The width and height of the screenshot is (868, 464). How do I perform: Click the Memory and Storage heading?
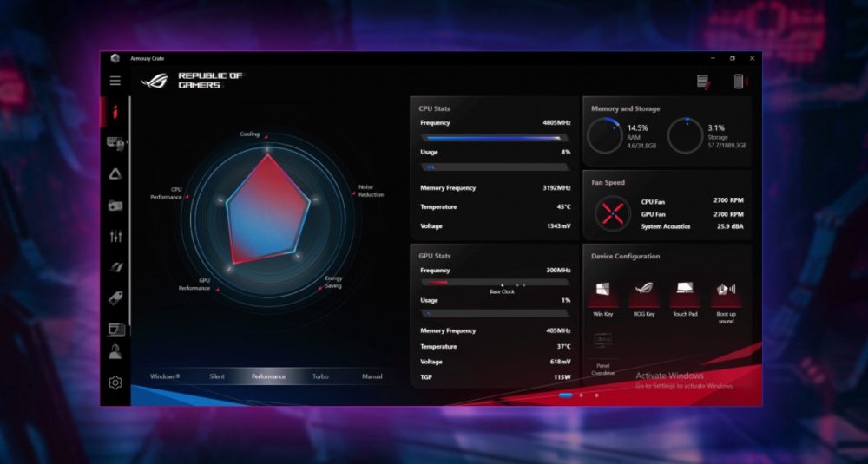(x=626, y=109)
